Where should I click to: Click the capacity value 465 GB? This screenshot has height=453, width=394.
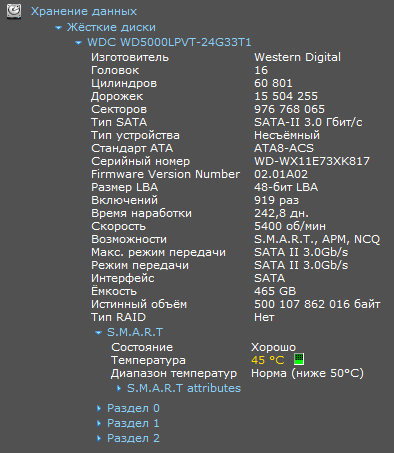(x=275, y=291)
